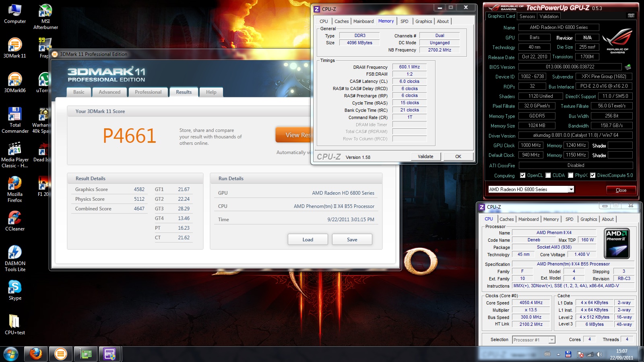Enable the PhysX checkbox in GPU-Z
The width and height of the screenshot is (644, 362).
click(570, 175)
